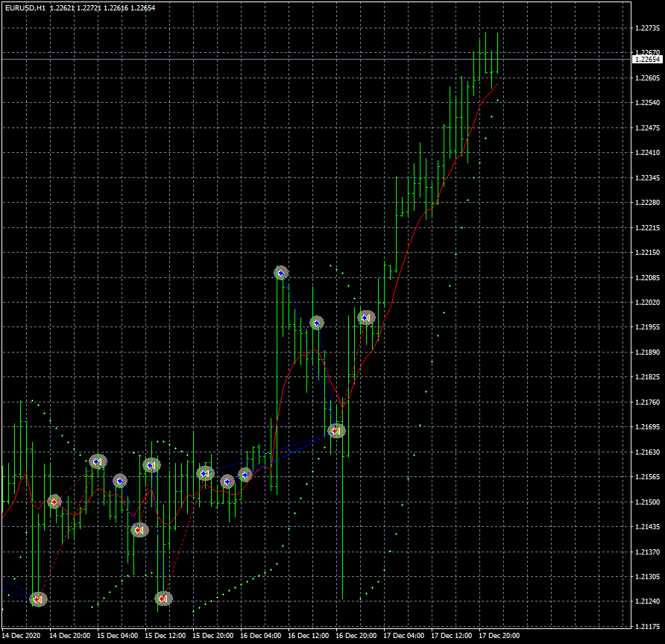Image resolution: width=665 pixels, height=644 pixels.
Task: Click the 1.21435 price scale label
Action: tap(648, 526)
